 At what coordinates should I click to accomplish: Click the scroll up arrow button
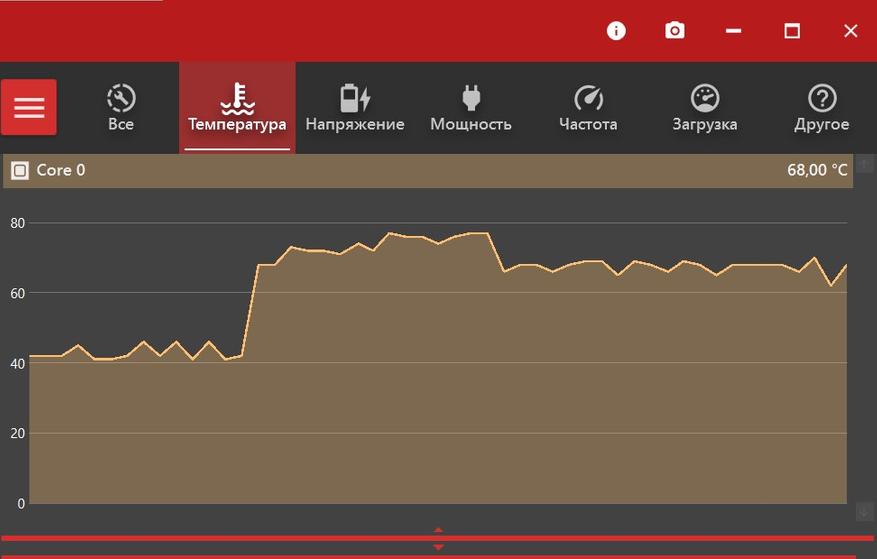(x=864, y=165)
